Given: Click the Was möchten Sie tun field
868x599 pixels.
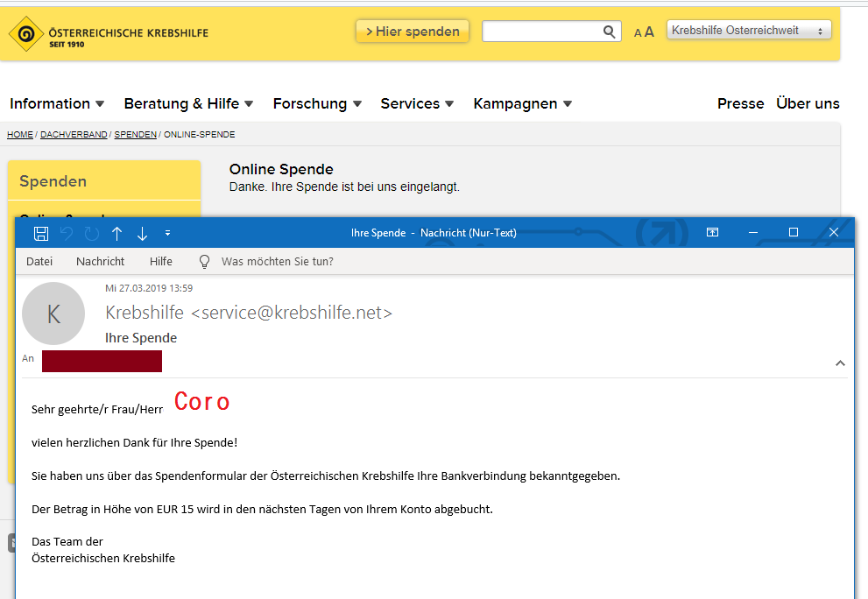Looking at the screenshot, I should coord(278,261).
